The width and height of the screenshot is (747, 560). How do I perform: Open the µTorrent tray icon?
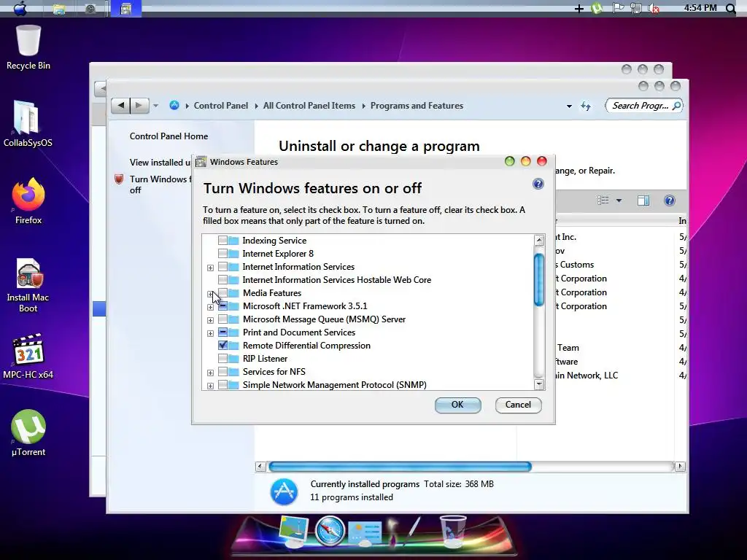coord(597,8)
